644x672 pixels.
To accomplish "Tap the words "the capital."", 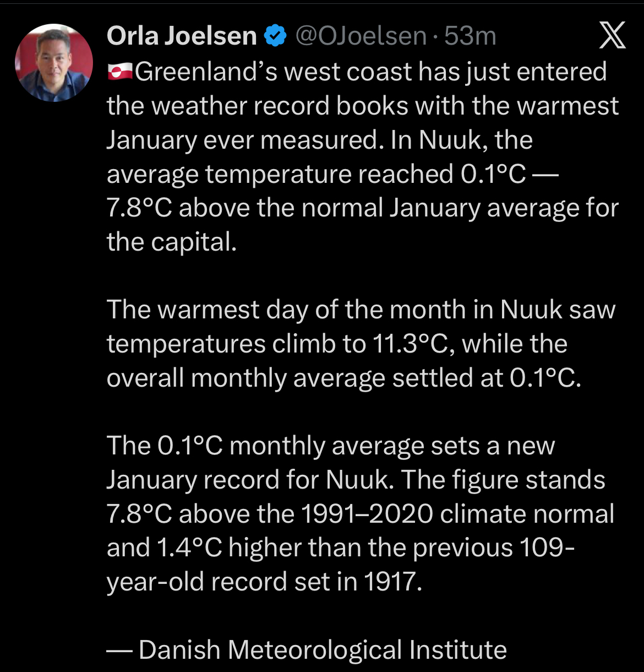I will [171, 242].
